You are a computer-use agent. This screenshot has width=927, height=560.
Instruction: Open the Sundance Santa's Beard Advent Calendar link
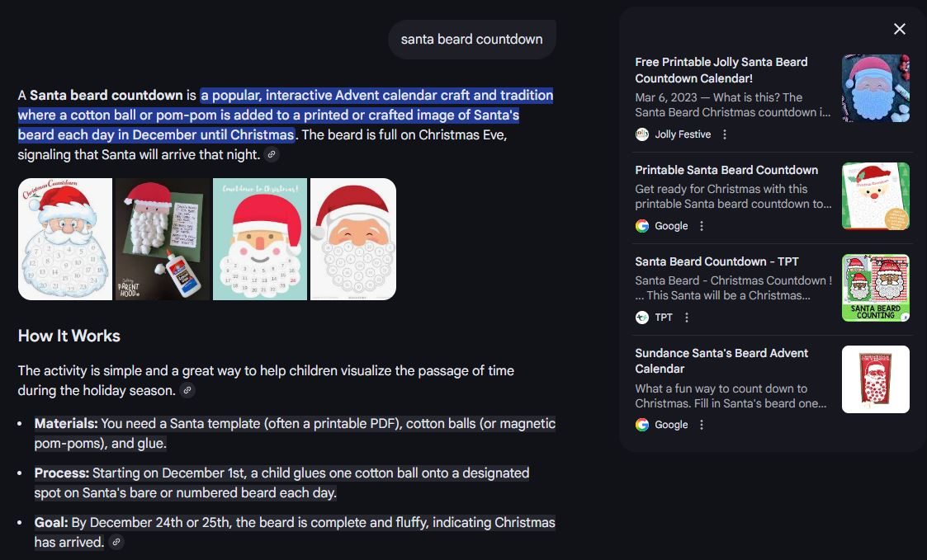(721, 360)
